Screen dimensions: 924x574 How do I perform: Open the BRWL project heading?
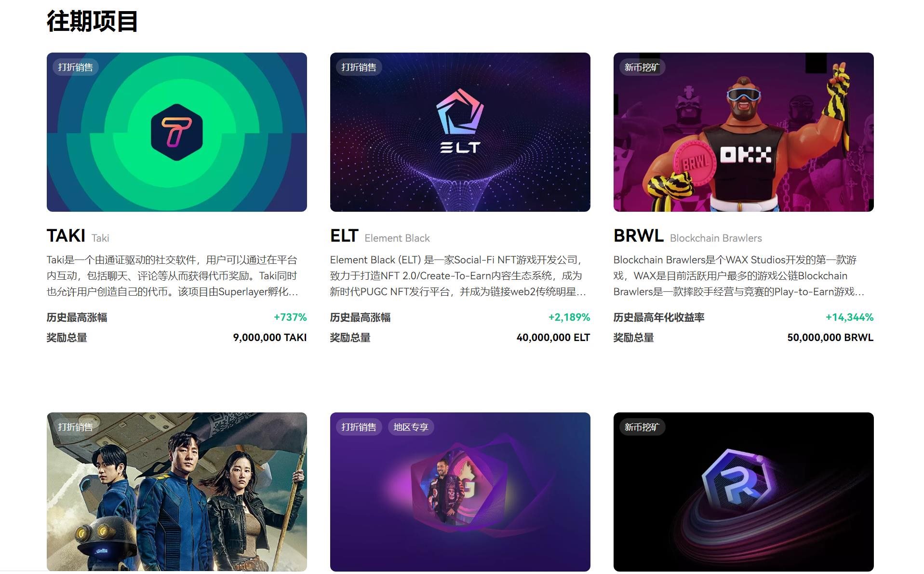coord(639,236)
